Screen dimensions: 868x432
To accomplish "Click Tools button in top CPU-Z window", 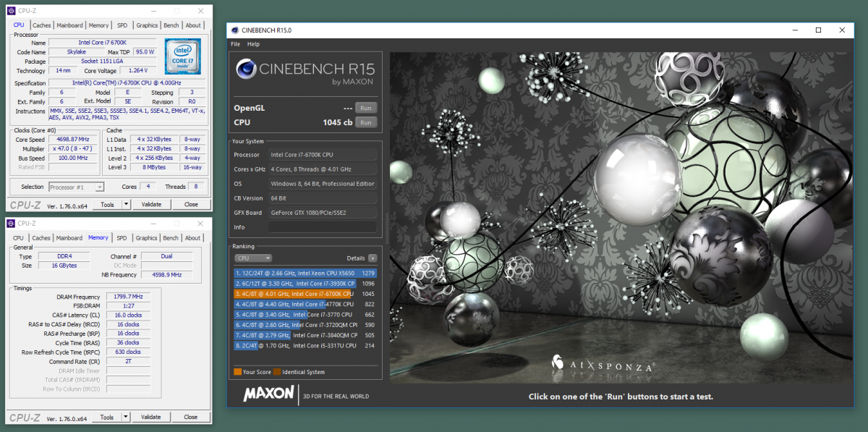I will tap(107, 205).
